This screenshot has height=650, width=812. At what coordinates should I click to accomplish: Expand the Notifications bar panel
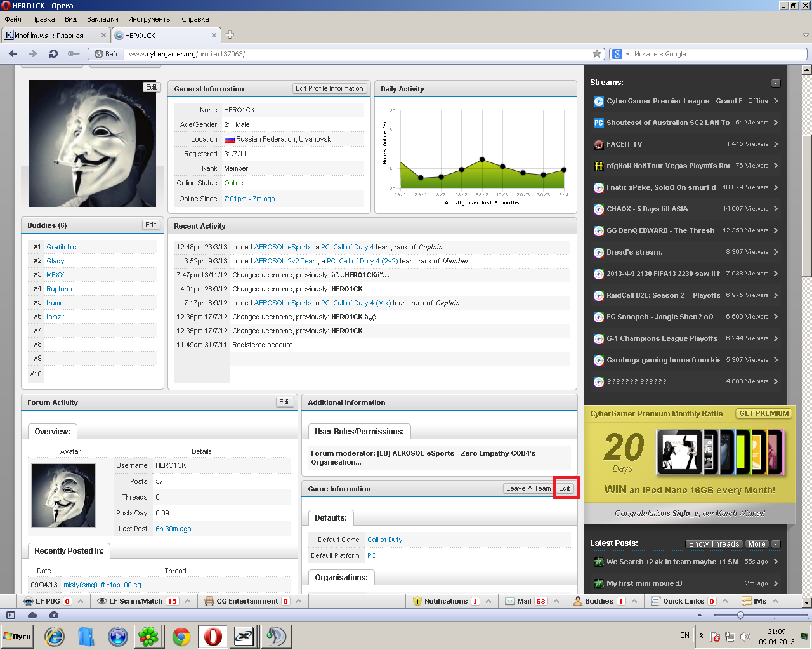point(487,601)
